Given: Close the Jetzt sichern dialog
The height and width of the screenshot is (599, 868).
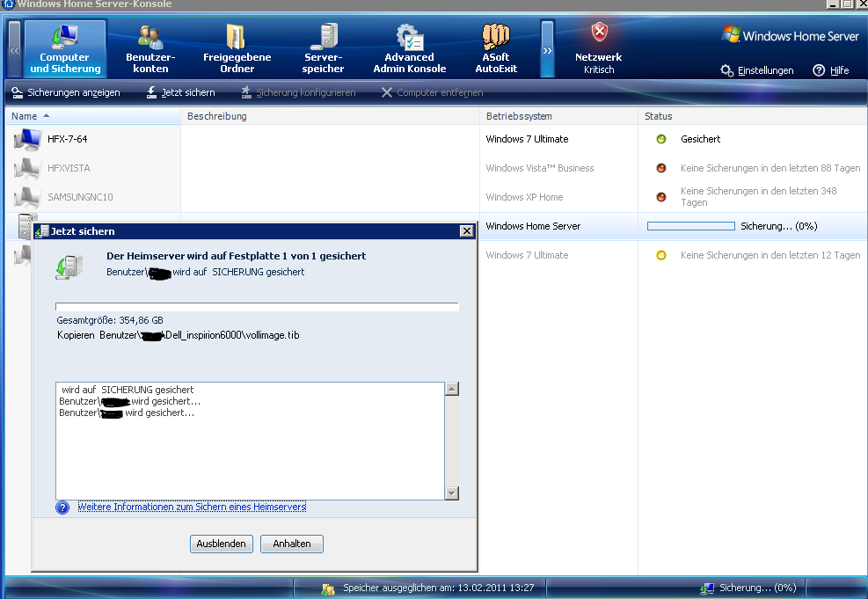Looking at the screenshot, I should click(467, 230).
